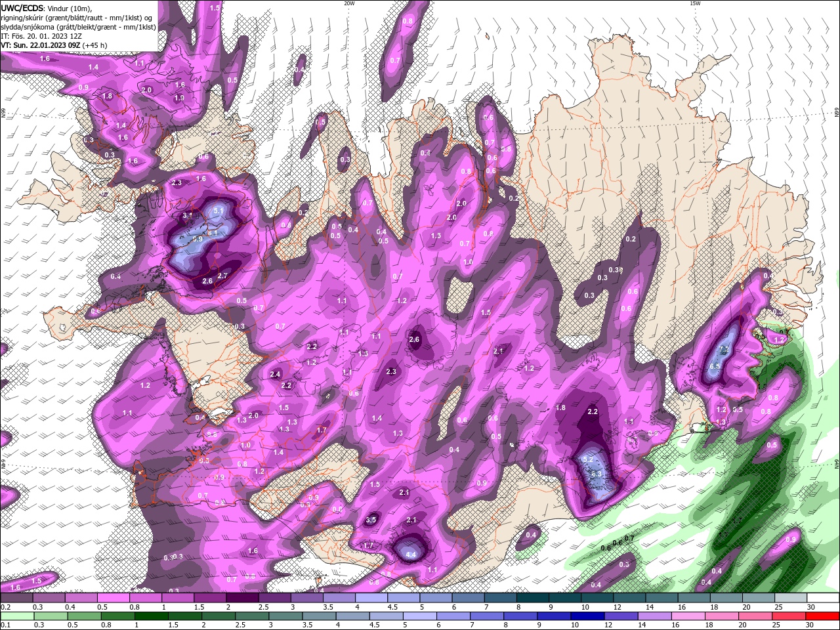The image size is (840, 630).
Task: Click the deep blue rain swatch starting at 10
Action: 587,616
